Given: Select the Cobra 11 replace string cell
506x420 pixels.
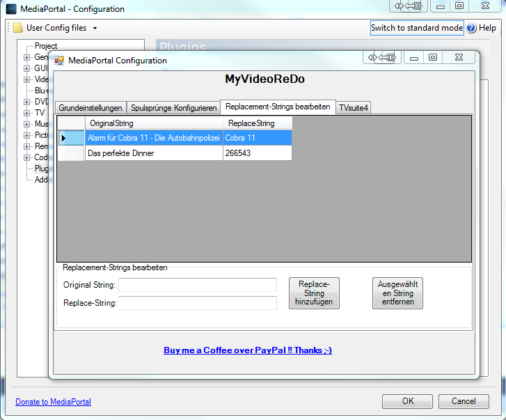Looking at the screenshot, I should click(258, 138).
